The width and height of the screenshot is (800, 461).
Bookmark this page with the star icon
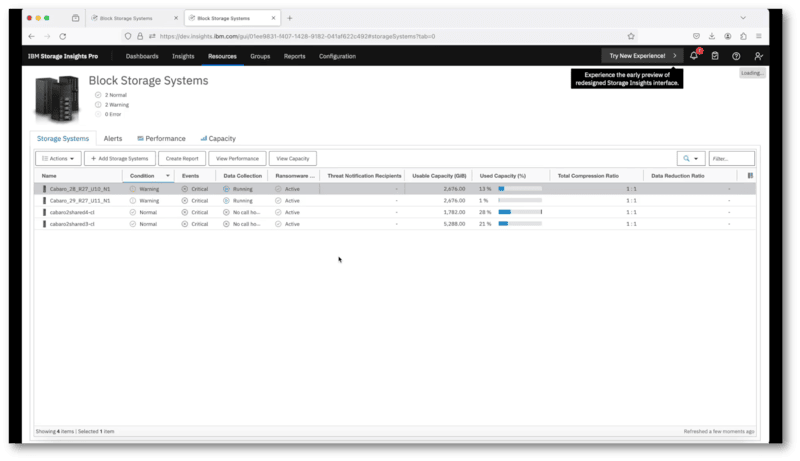click(631, 36)
